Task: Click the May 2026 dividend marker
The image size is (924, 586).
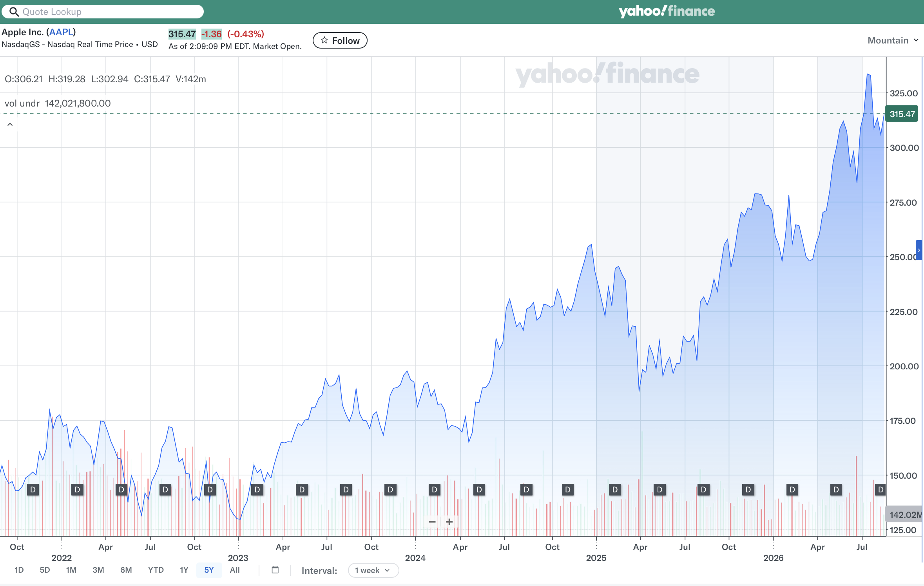Action: point(836,489)
